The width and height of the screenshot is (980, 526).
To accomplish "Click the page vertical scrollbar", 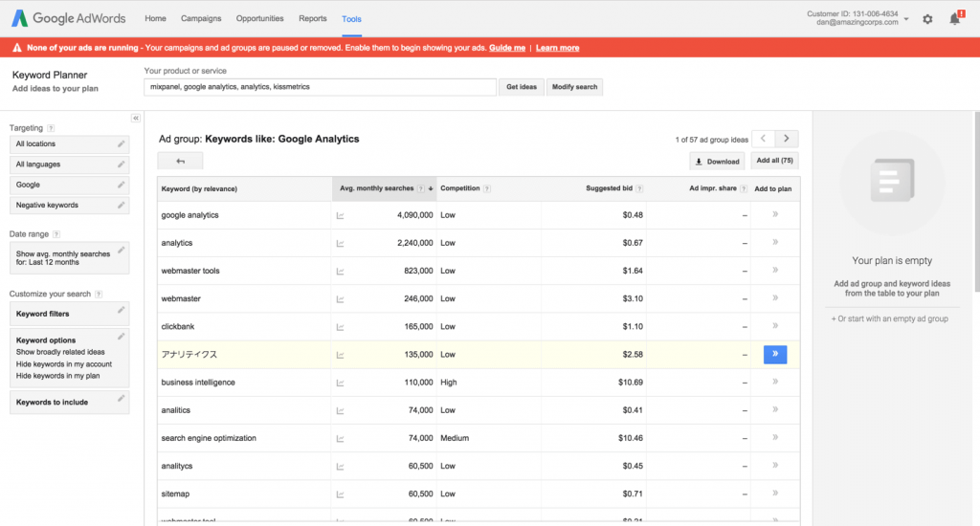I will point(977,201).
